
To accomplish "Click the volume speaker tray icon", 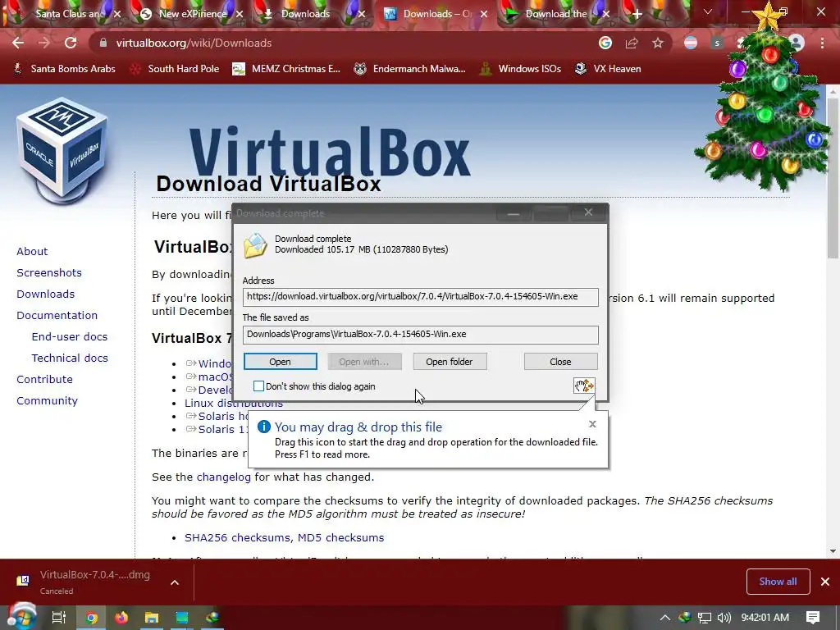I will [x=724, y=618].
